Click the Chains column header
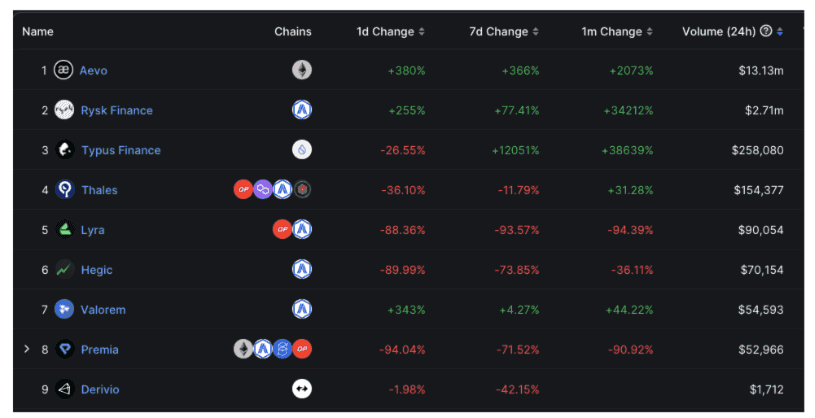Viewport: 815px width, 418px height. 293,32
